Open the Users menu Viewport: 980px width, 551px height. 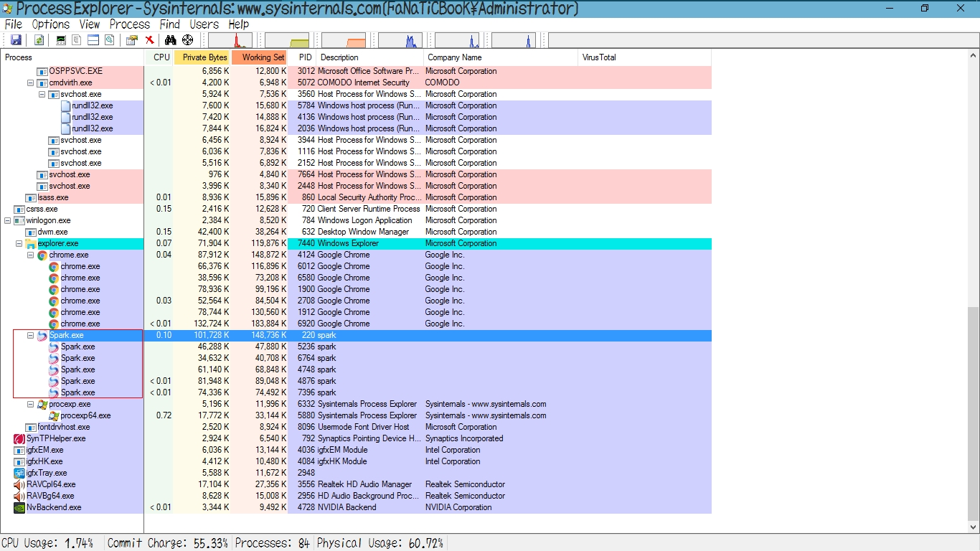204,24
